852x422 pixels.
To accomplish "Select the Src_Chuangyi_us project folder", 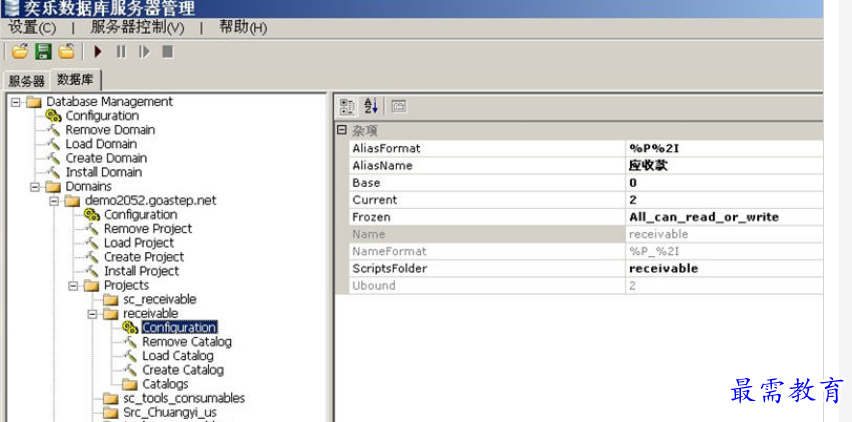I will pyautogui.click(x=170, y=412).
